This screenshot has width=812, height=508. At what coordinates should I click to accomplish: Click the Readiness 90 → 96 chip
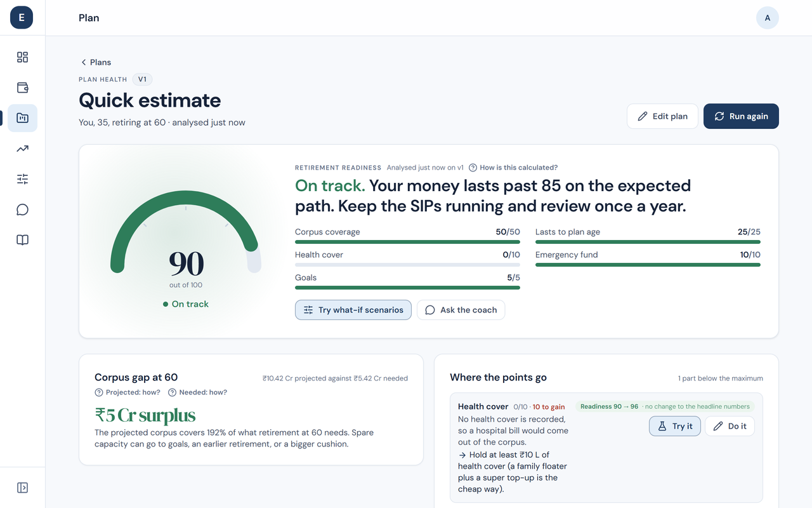(x=665, y=406)
